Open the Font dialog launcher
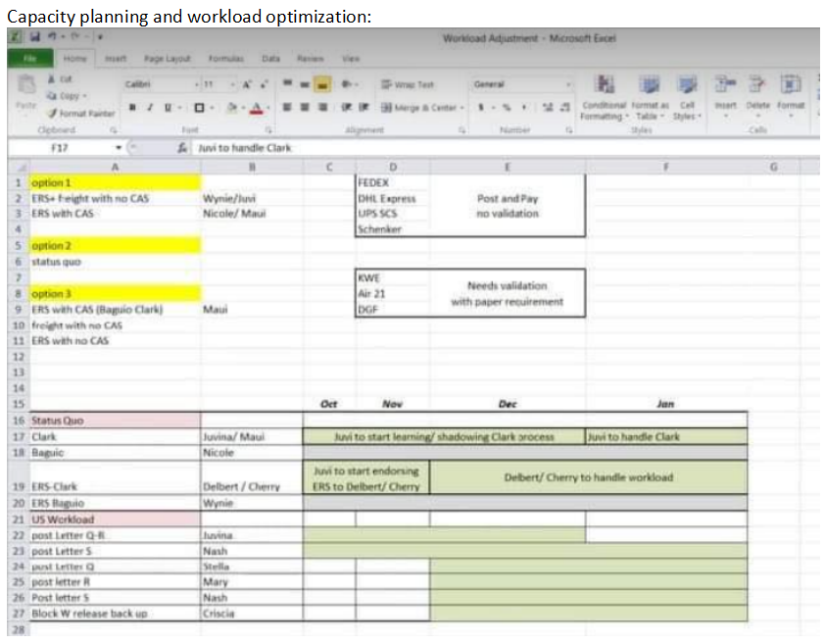825x644 pixels. (x=268, y=129)
